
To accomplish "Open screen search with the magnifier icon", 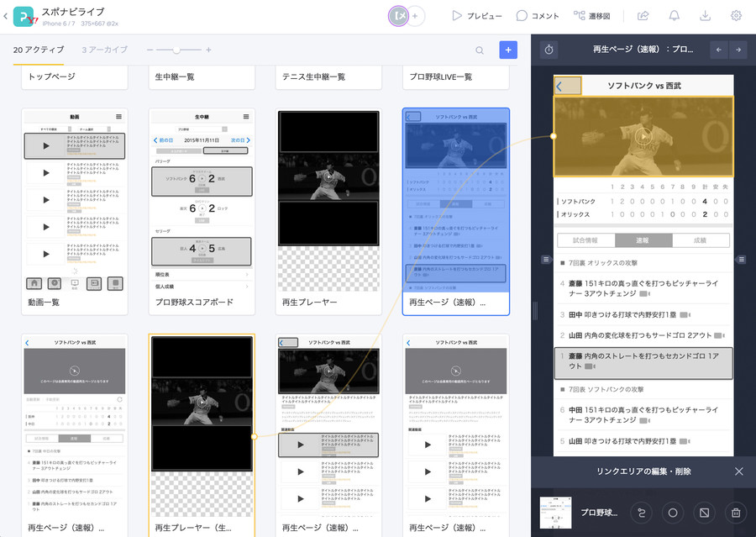I will click(x=480, y=50).
